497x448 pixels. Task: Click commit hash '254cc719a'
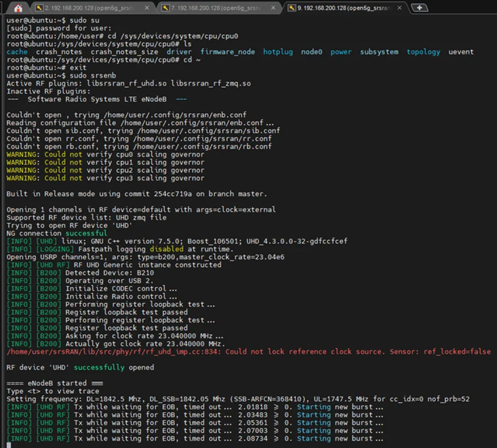pos(173,194)
